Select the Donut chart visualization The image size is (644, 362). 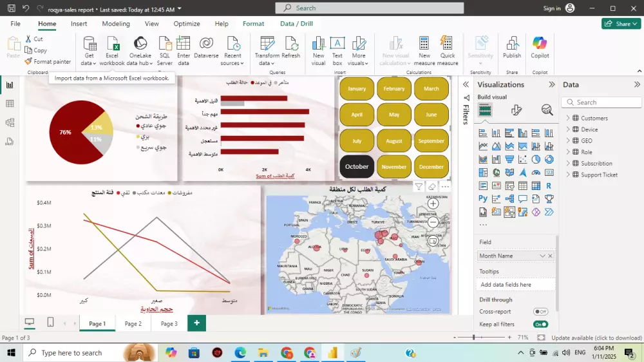[x=549, y=160]
